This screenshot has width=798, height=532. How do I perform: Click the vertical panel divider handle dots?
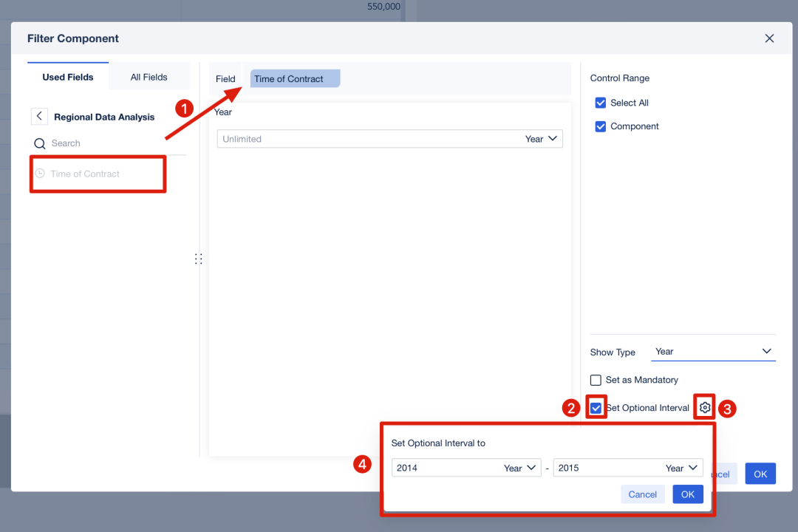[199, 259]
